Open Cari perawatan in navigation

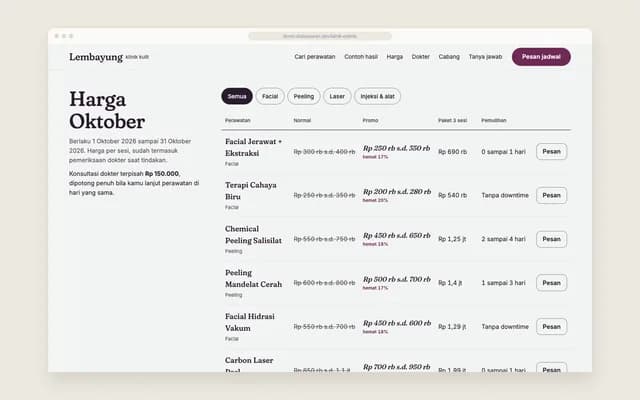point(315,57)
